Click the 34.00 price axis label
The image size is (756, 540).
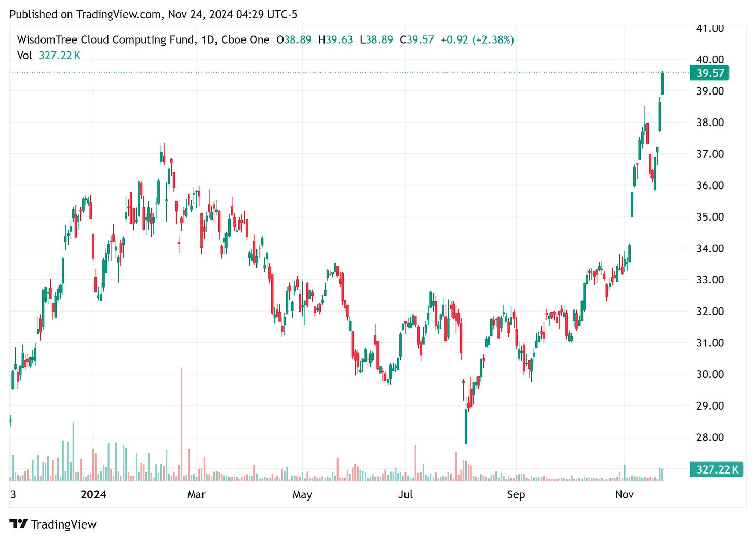click(x=710, y=248)
